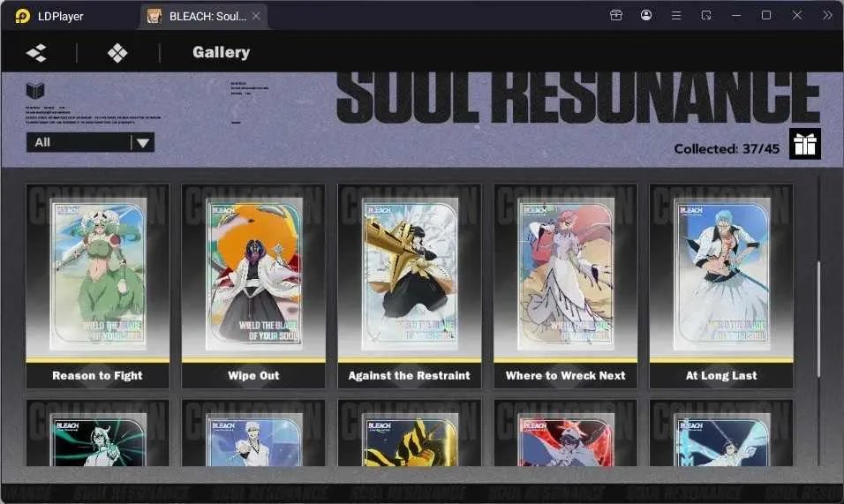Close the BLEACH: Soul tab
Image resolution: width=844 pixels, height=504 pixels.
point(256,16)
